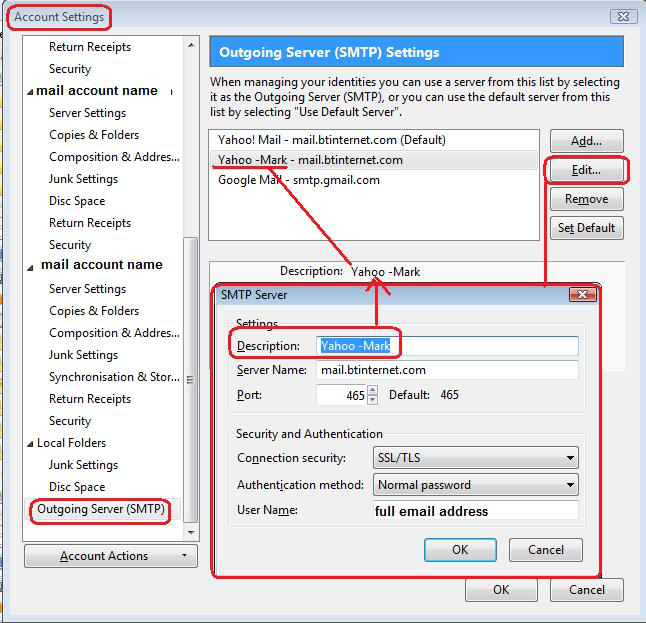The height and width of the screenshot is (623, 646).
Task: Confirm SMTP Server dialog with OK
Action: [460, 550]
